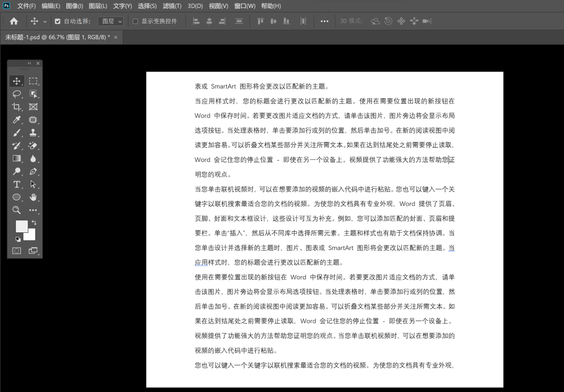
Task: Select the Zoom tool
Action: click(17, 210)
